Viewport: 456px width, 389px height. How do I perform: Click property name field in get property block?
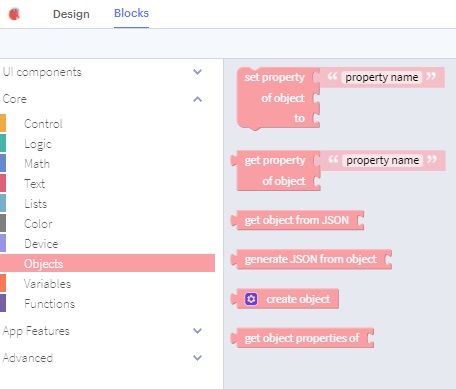coord(382,160)
